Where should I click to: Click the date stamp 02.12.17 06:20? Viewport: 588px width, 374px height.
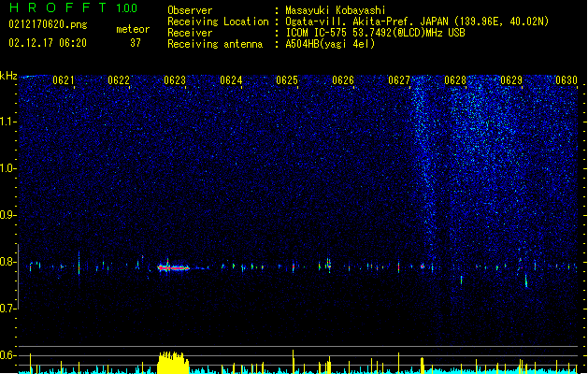pos(48,43)
